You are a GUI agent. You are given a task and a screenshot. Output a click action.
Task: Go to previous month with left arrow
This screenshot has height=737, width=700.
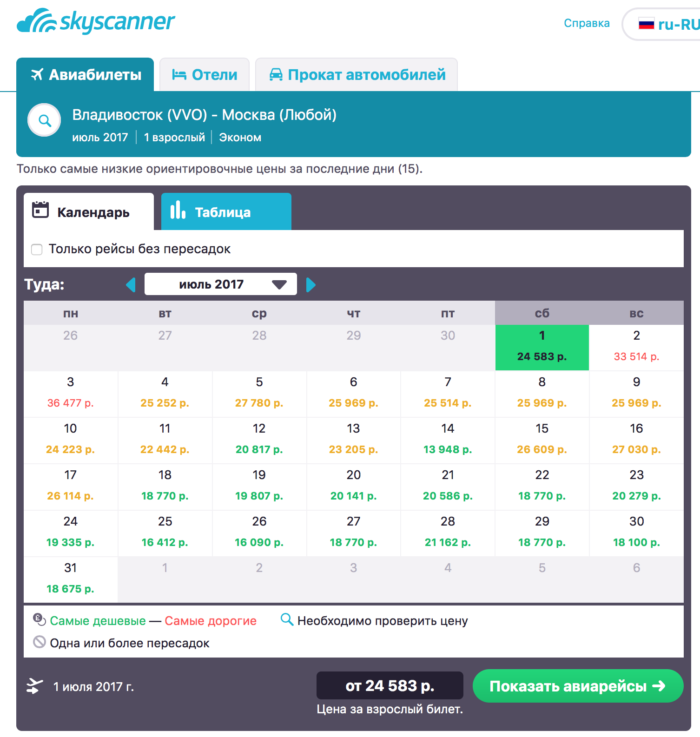(x=131, y=284)
